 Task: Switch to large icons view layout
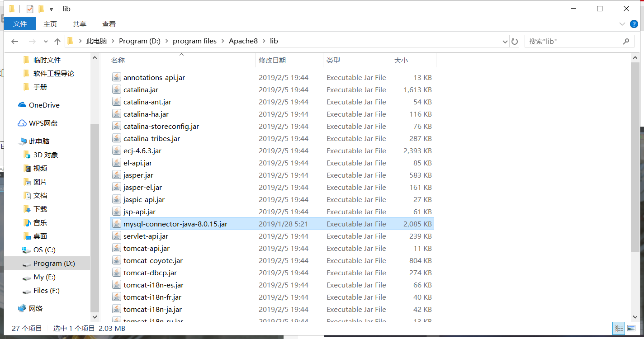click(631, 328)
